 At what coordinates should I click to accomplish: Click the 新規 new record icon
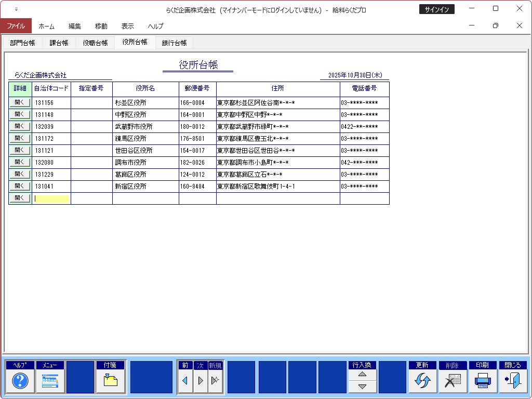[x=215, y=381]
